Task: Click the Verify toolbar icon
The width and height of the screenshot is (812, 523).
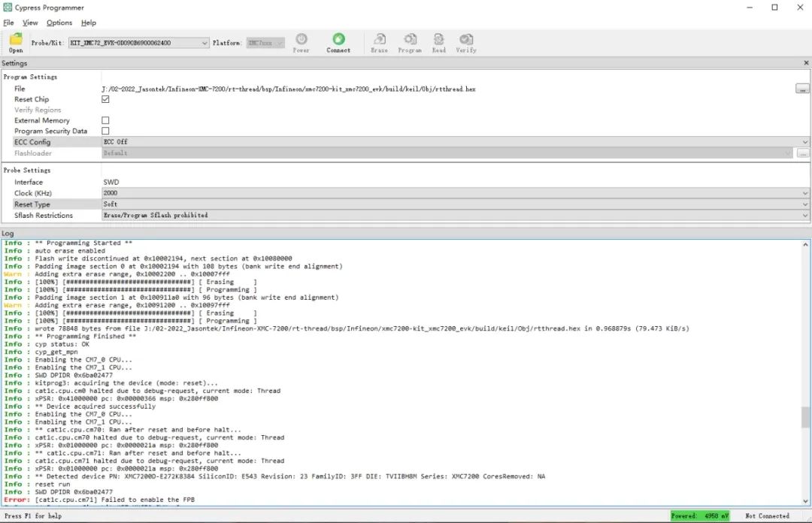Action: pos(466,39)
